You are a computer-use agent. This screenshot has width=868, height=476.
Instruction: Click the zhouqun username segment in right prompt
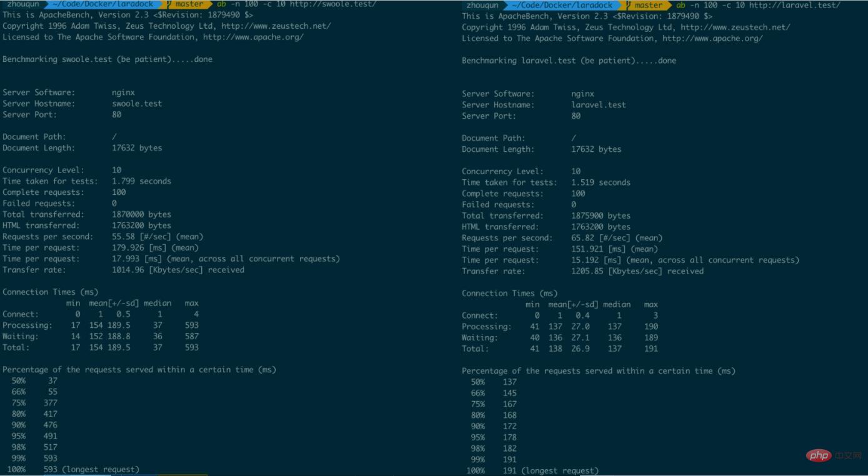tap(483, 5)
